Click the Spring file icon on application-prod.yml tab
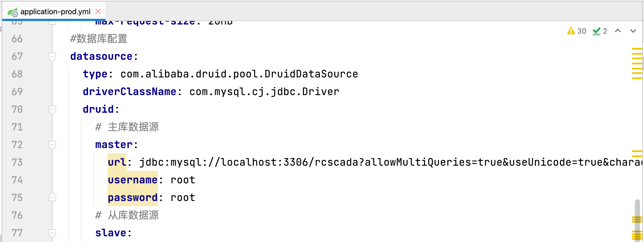The image size is (644, 242). click(13, 12)
